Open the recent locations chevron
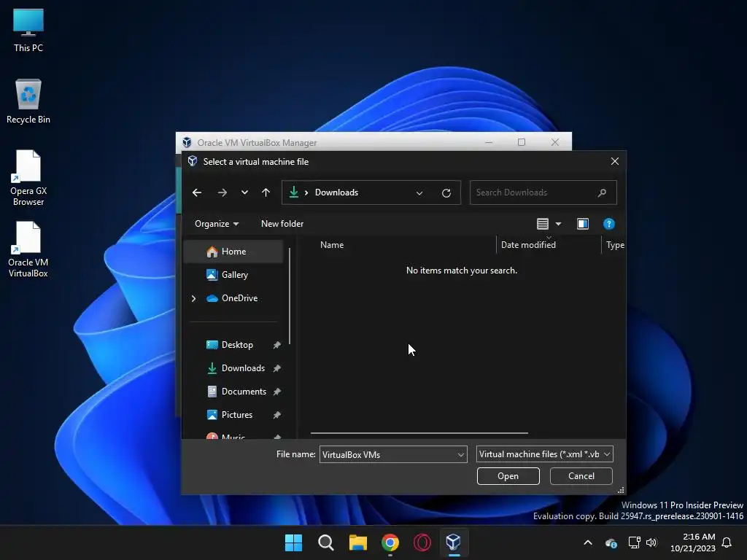 tap(244, 192)
